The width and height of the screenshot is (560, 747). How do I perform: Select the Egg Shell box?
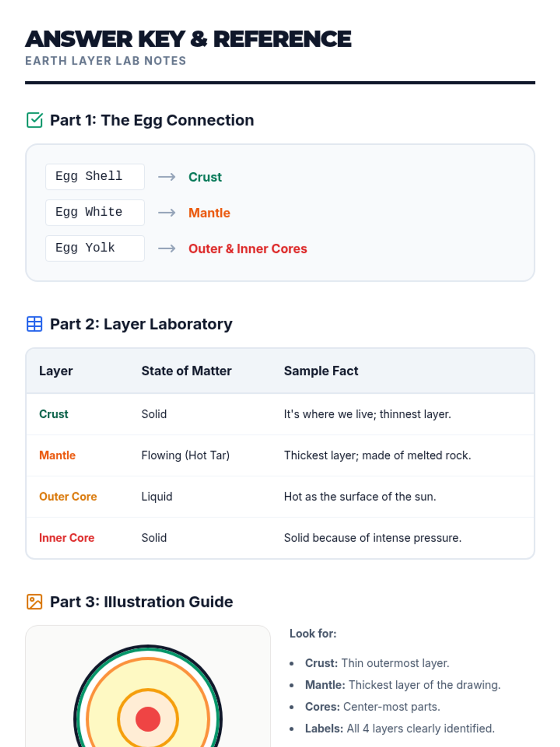tap(95, 177)
